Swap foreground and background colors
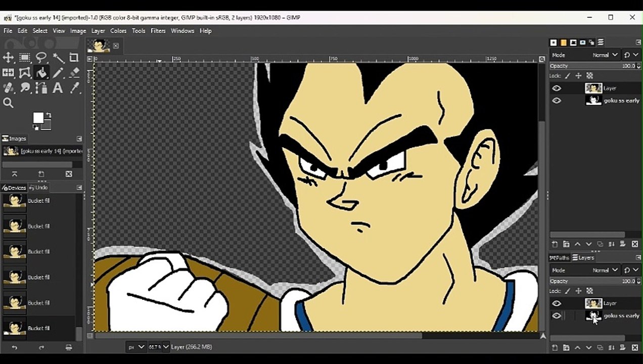 coord(49,116)
